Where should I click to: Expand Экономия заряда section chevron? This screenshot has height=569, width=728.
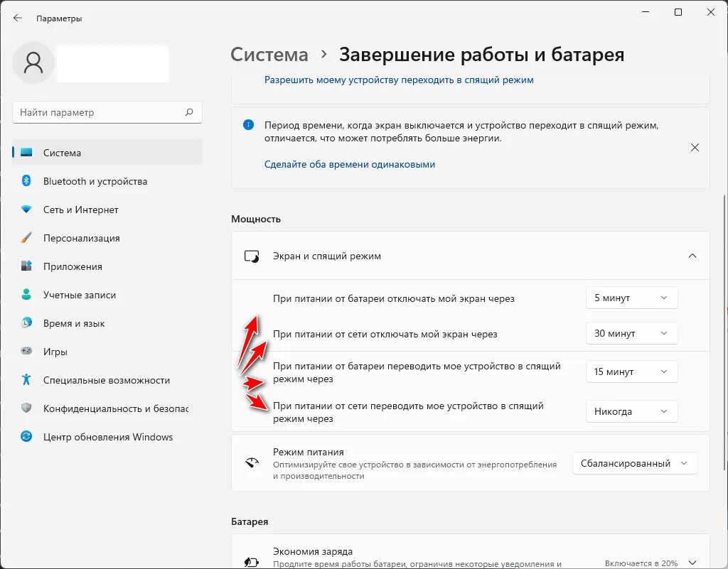coord(692,563)
